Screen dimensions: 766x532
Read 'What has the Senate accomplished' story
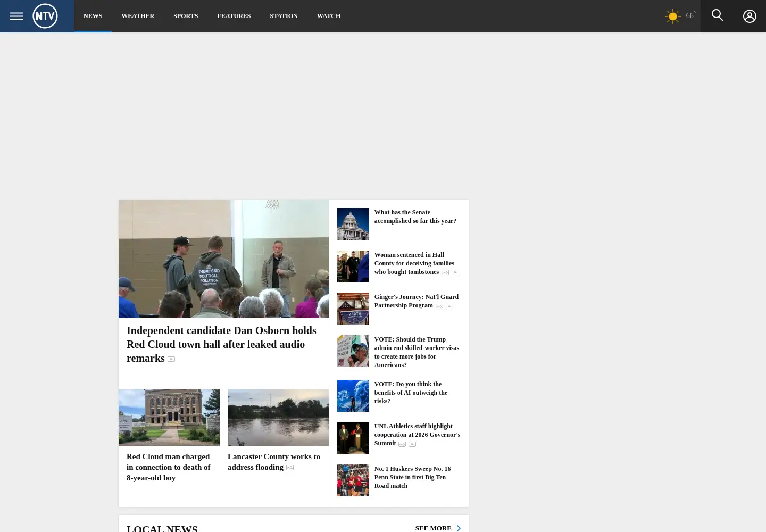point(415,217)
